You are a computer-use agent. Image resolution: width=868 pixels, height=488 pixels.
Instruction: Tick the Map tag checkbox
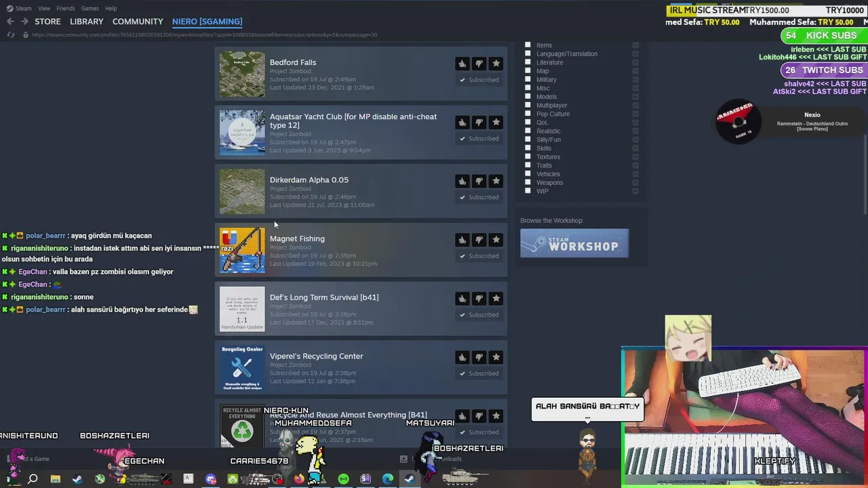click(528, 70)
